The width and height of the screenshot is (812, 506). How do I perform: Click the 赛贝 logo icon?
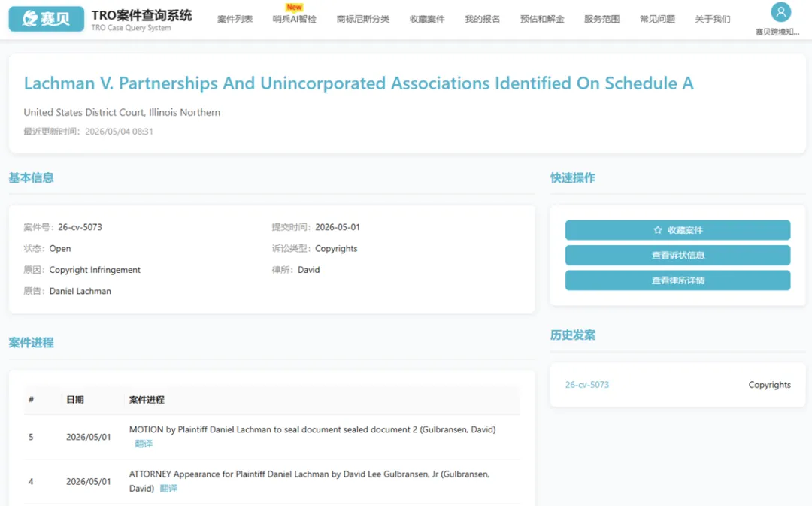point(46,19)
